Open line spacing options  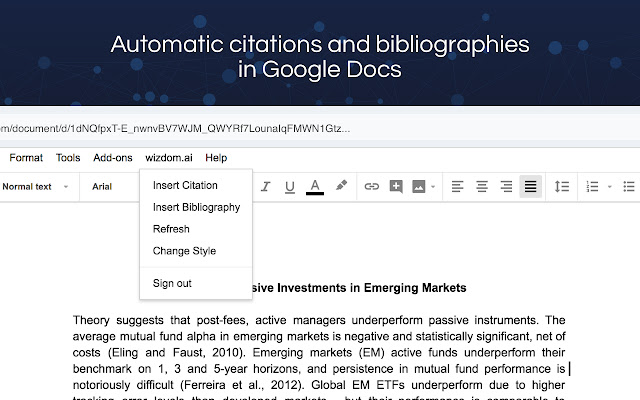point(561,186)
